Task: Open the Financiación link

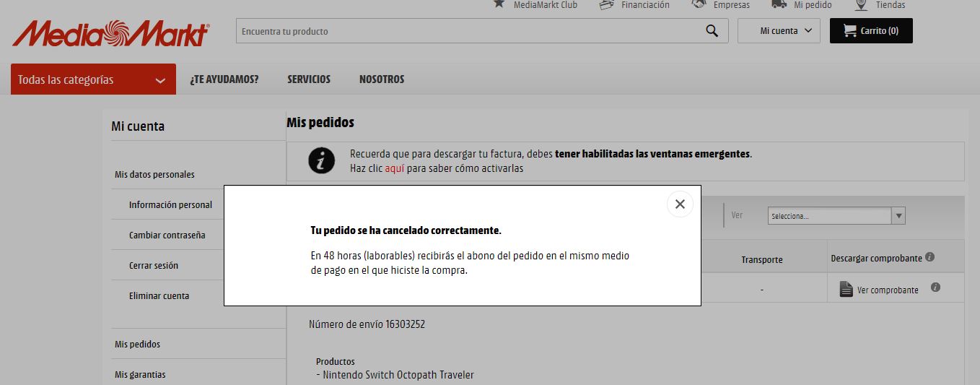Action: pyautogui.click(x=645, y=5)
